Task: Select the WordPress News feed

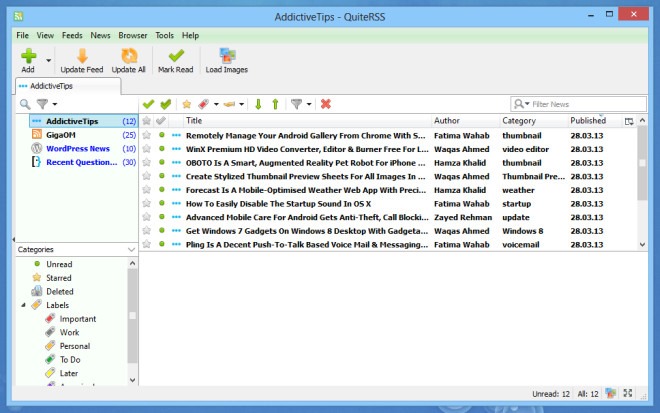Action: click(83, 149)
